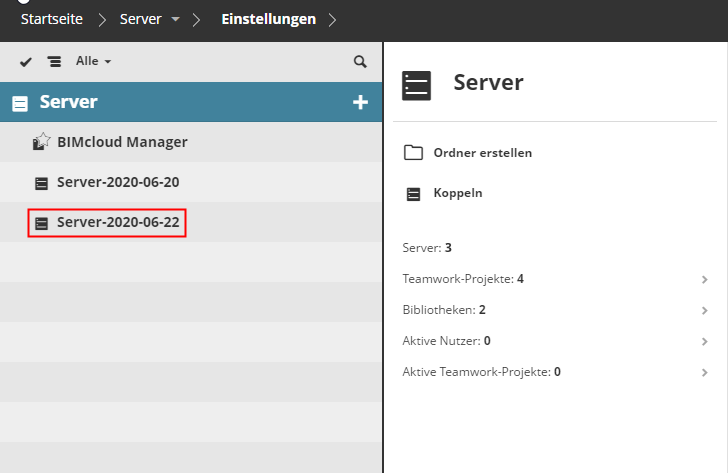Go to Startseite breadcrumb

[52, 19]
